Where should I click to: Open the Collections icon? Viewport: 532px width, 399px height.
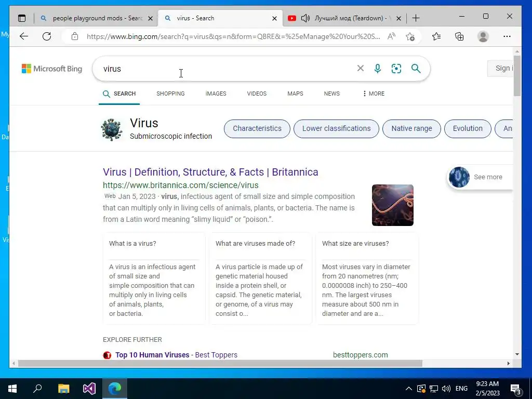point(459,36)
